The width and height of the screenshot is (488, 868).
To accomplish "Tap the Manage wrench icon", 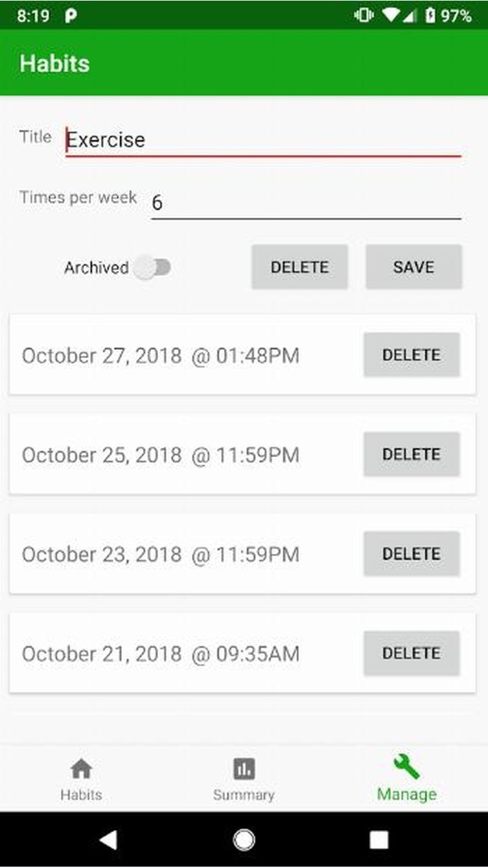I will pyautogui.click(x=406, y=766).
